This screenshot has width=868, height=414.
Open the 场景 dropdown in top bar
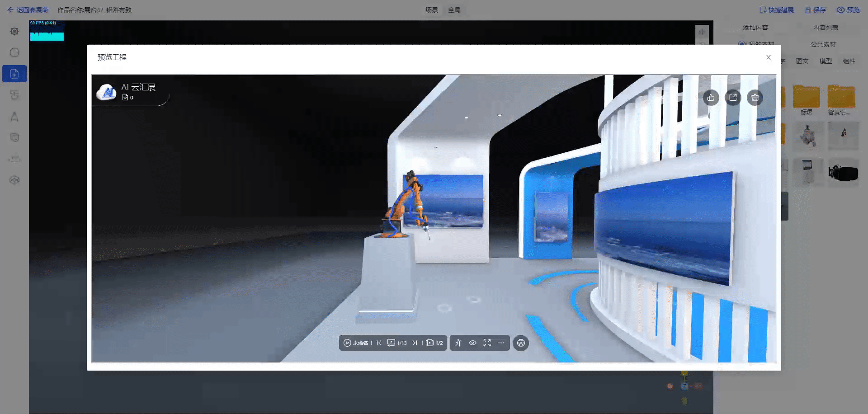pyautogui.click(x=432, y=9)
